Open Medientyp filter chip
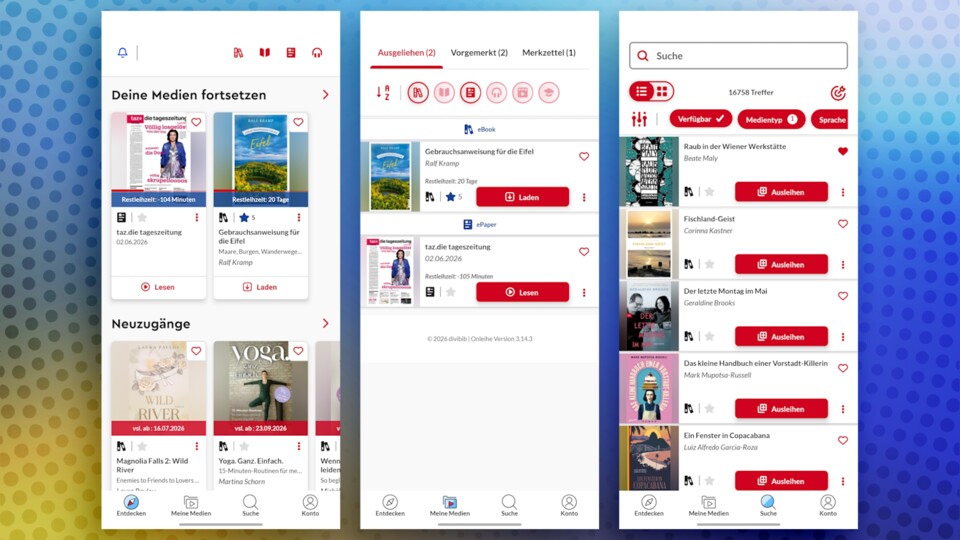The height and width of the screenshot is (540, 960). pos(771,119)
